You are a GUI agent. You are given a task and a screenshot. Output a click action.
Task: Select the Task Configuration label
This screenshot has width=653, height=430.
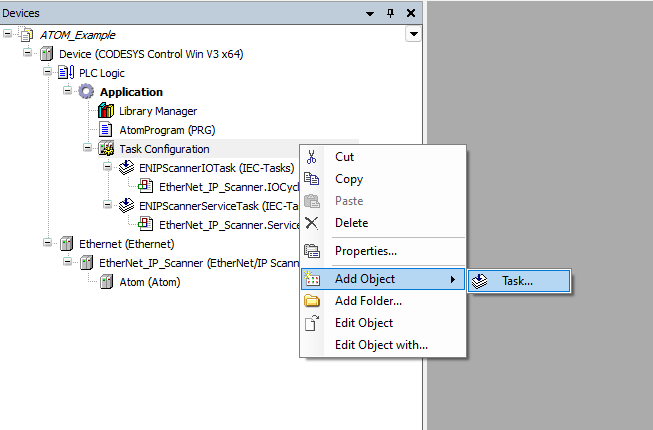click(164, 149)
